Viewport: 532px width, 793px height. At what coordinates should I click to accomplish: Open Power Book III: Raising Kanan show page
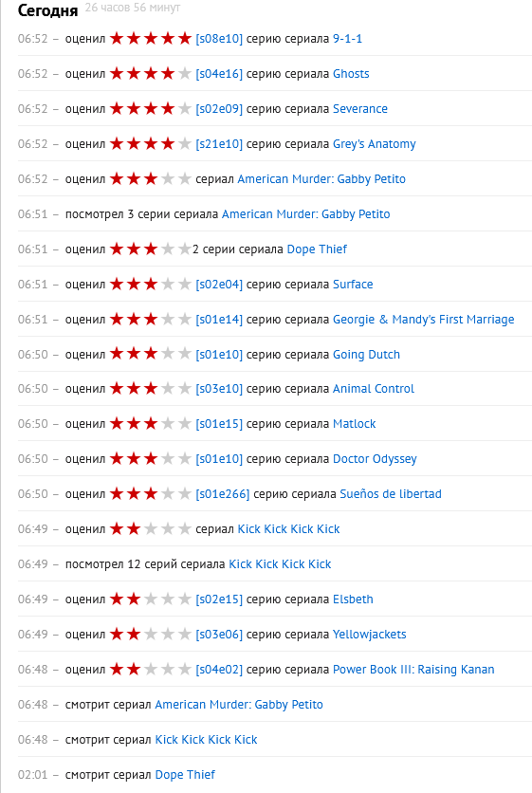[413, 670]
